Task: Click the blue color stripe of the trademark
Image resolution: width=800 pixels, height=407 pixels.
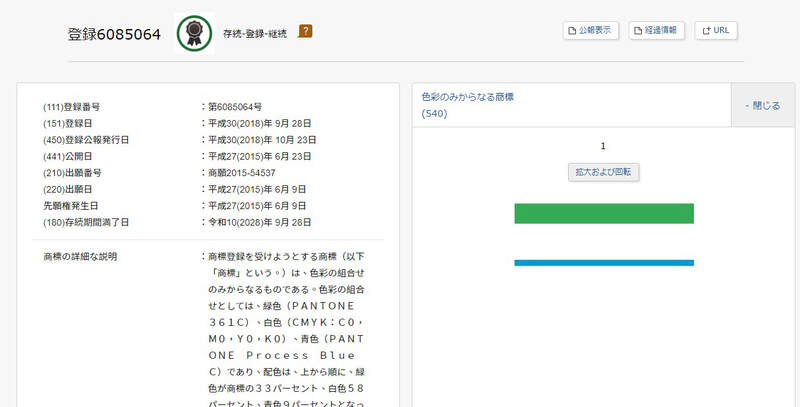Action: (x=604, y=263)
